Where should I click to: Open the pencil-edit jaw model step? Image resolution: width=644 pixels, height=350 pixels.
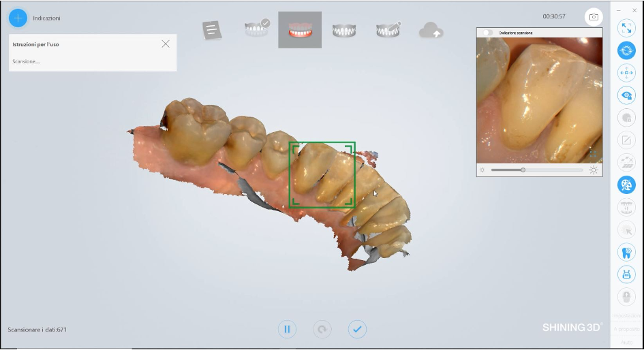tap(388, 29)
